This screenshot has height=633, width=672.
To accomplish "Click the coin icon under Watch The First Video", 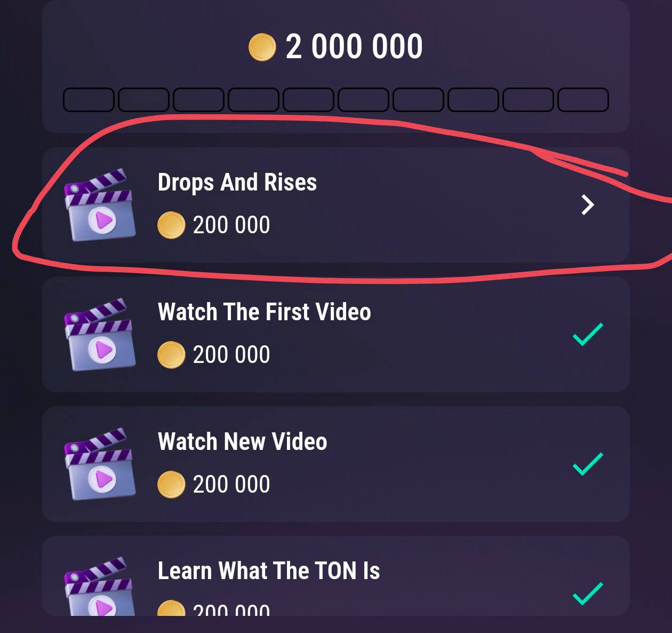I will [171, 355].
